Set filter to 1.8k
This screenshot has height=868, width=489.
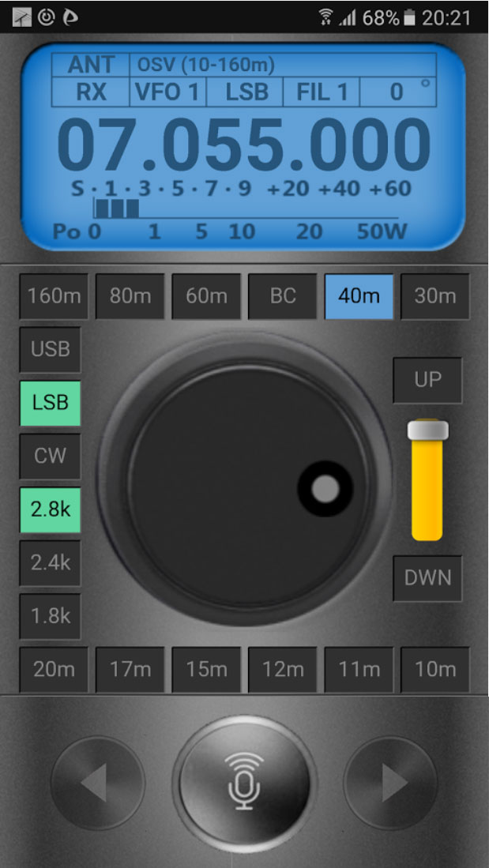(51, 616)
